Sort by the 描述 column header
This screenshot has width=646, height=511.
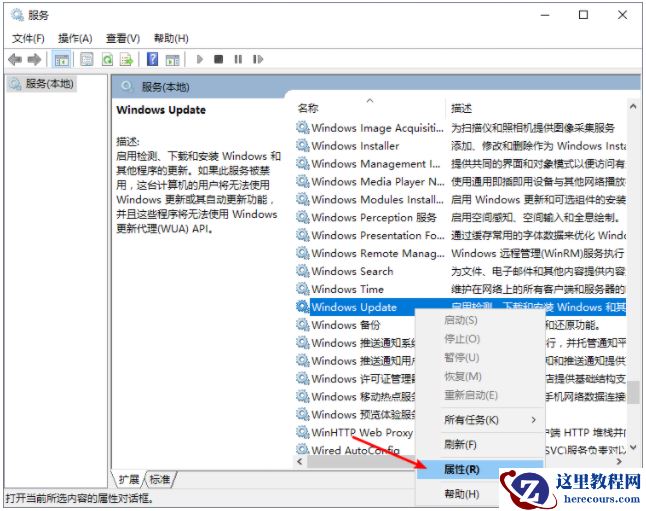(536, 108)
